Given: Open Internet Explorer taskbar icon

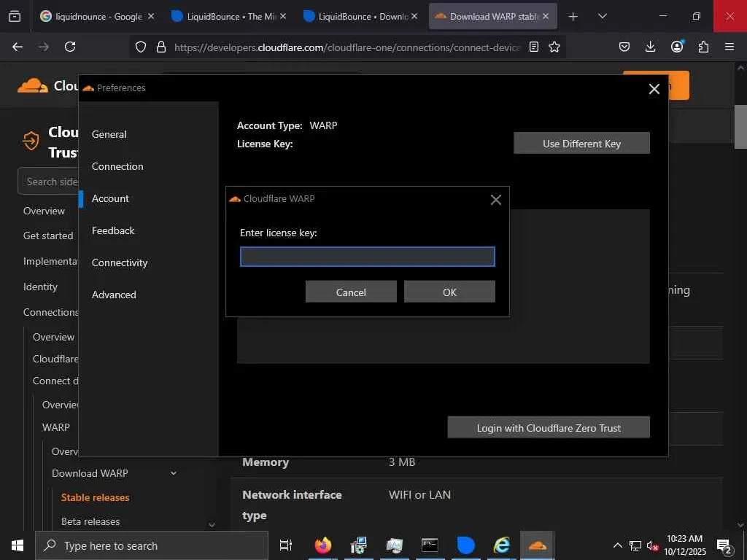Looking at the screenshot, I should pyautogui.click(x=501, y=545).
